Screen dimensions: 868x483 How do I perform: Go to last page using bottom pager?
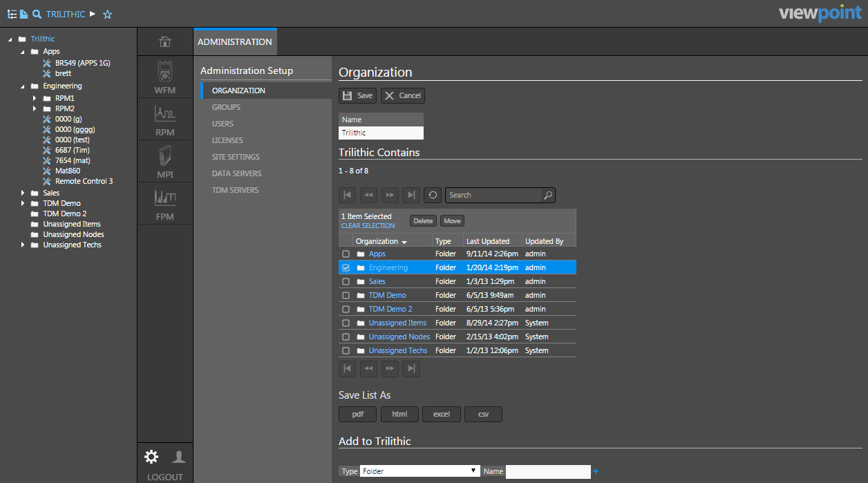pyautogui.click(x=411, y=368)
